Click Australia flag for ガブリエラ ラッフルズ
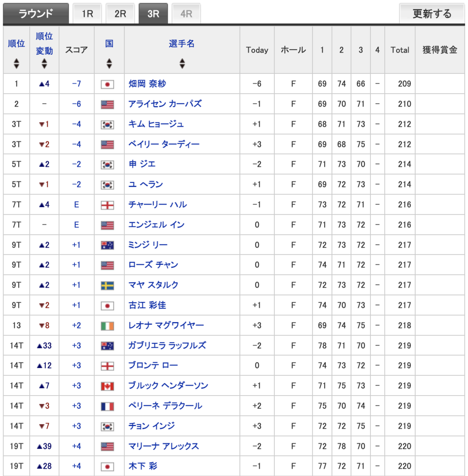Viewport: 468px width, 476px height. point(107,346)
